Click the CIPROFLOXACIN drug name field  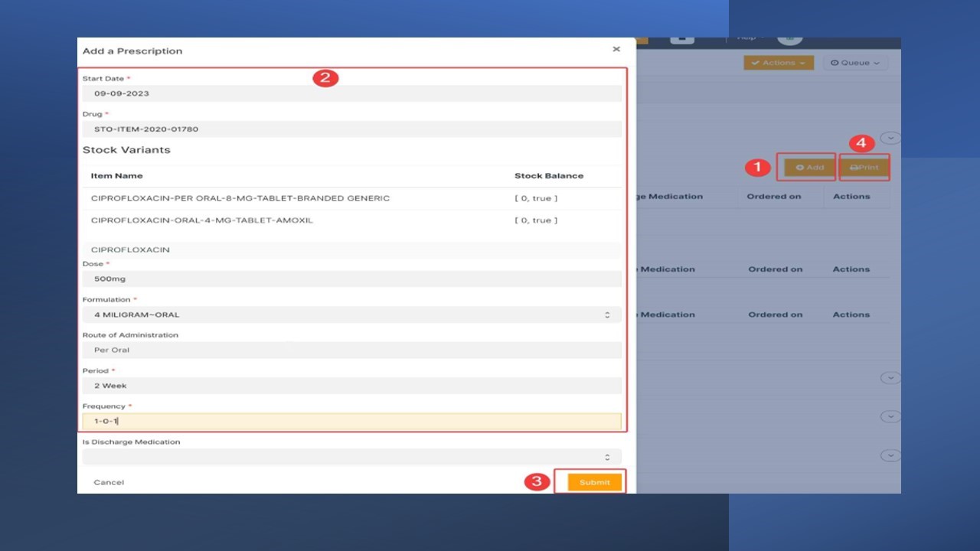[x=352, y=250]
